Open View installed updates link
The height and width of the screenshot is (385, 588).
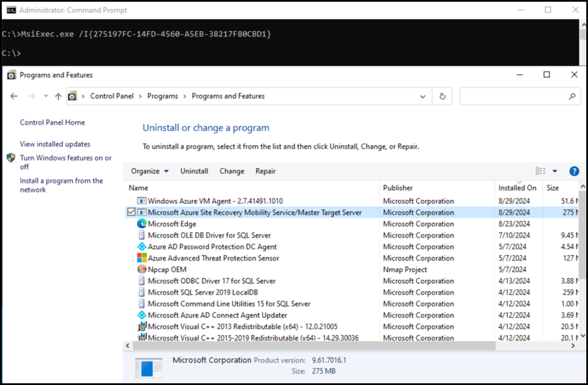pyautogui.click(x=55, y=144)
